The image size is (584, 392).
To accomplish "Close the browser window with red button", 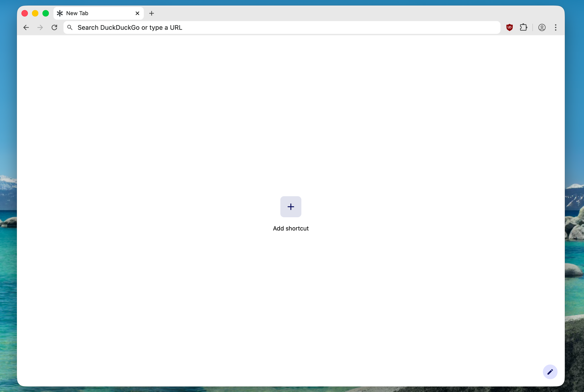I will point(25,13).
